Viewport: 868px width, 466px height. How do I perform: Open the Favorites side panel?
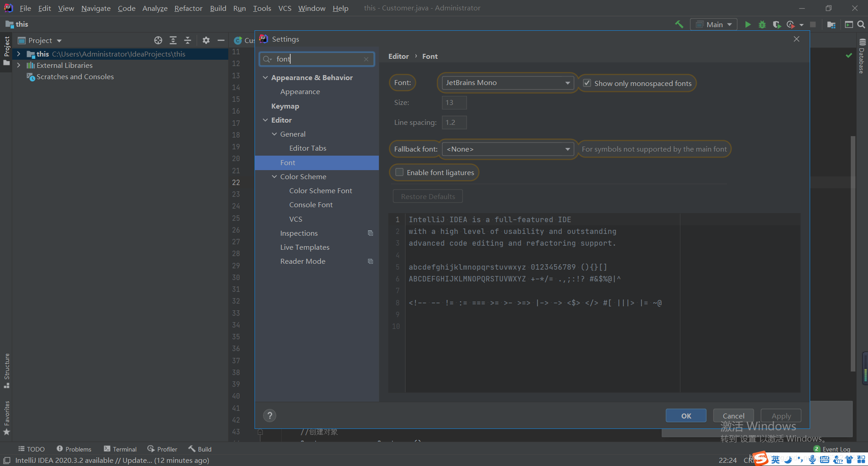[6, 418]
